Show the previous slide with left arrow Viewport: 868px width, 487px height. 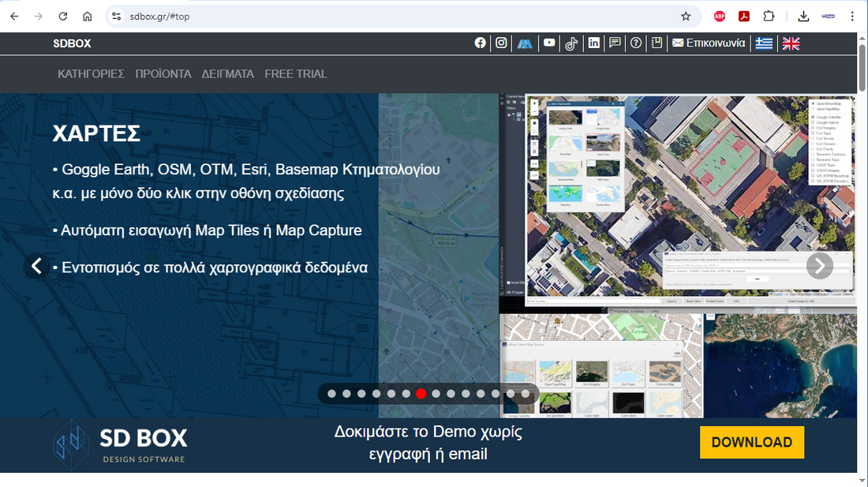point(36,266)
